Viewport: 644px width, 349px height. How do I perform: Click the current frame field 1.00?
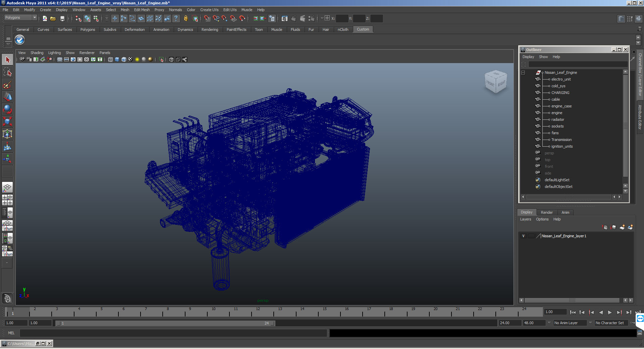[555, 312]
